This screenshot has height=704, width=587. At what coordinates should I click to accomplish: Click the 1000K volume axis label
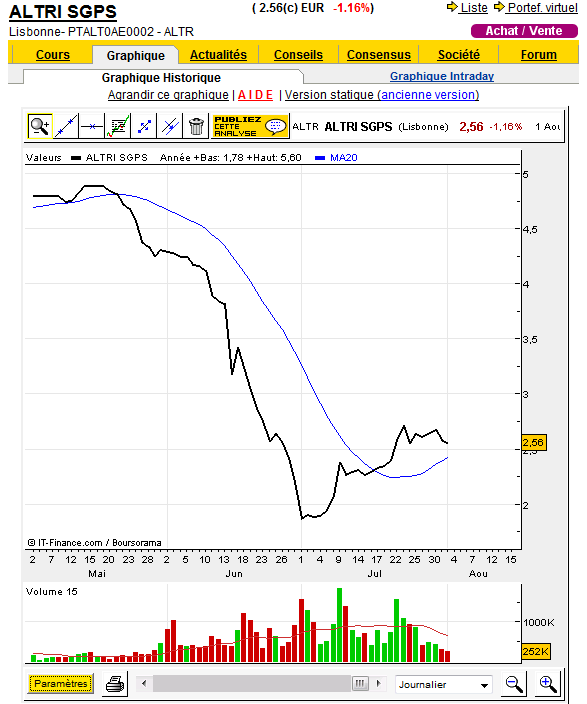pyautogui.click(x=538, y=623)
